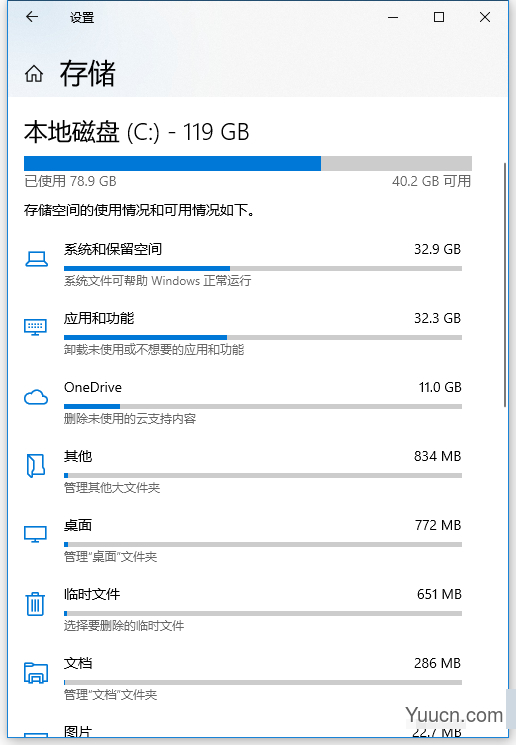
Task: Open Settings home via house icon
Action: coord(34,74)
